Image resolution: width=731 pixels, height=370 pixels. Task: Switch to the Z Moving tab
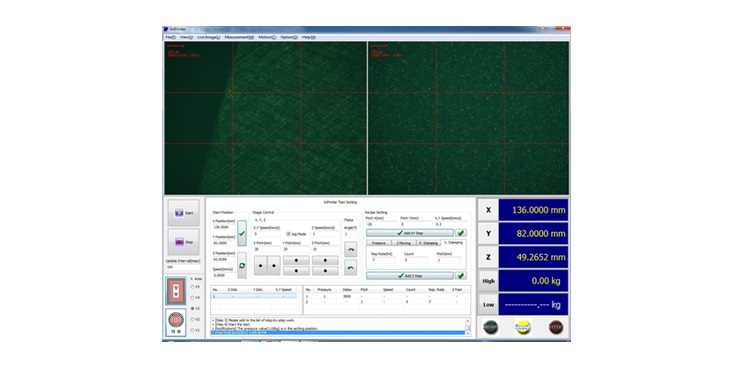404,243
